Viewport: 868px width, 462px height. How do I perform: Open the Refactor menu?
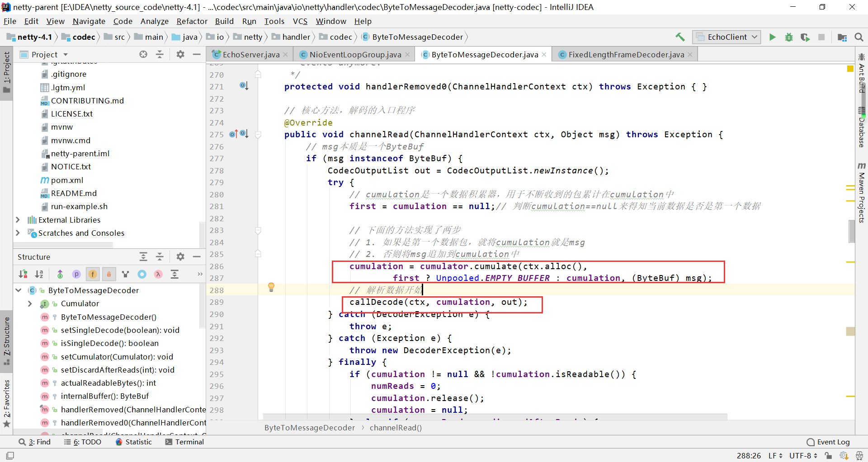(192, 21)
